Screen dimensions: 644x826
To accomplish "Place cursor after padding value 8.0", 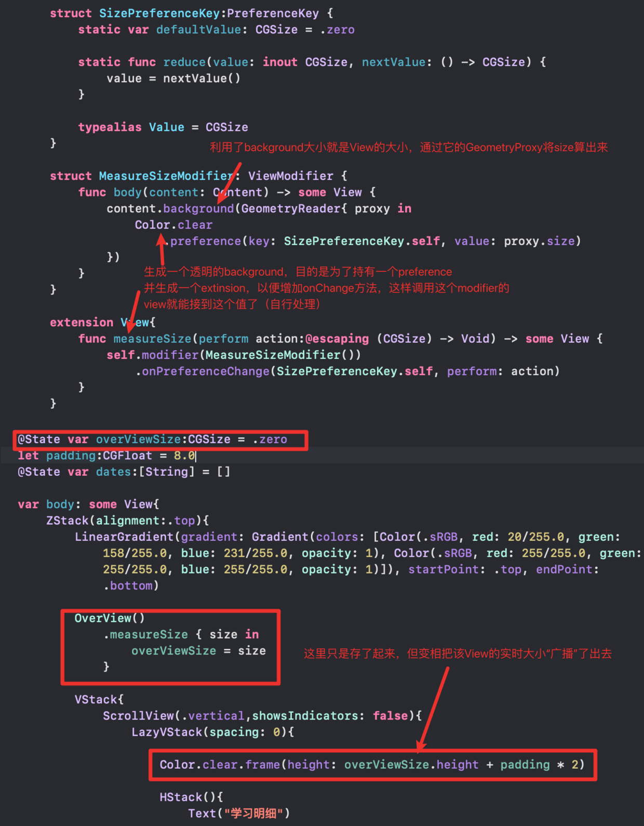I will 195,456.
